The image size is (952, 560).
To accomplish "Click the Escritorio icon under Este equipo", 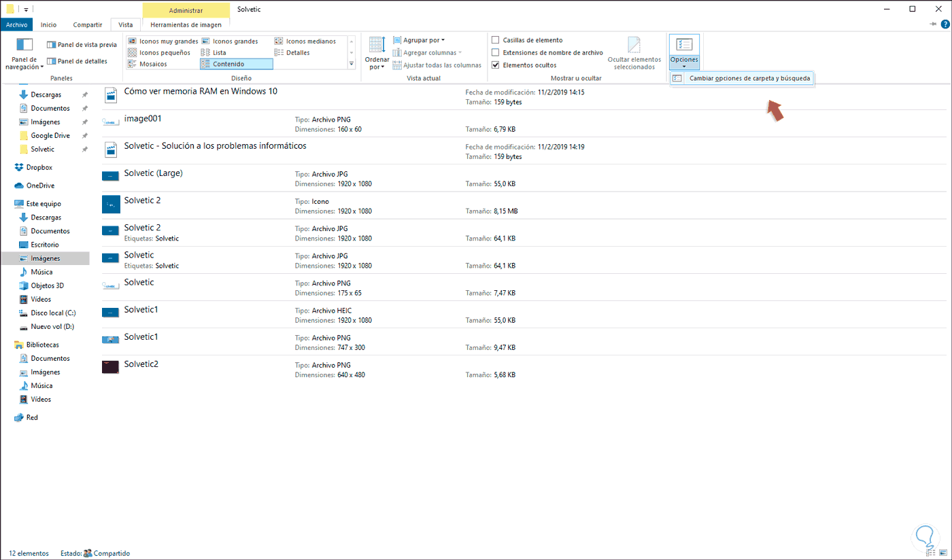I will pos(24,245).
